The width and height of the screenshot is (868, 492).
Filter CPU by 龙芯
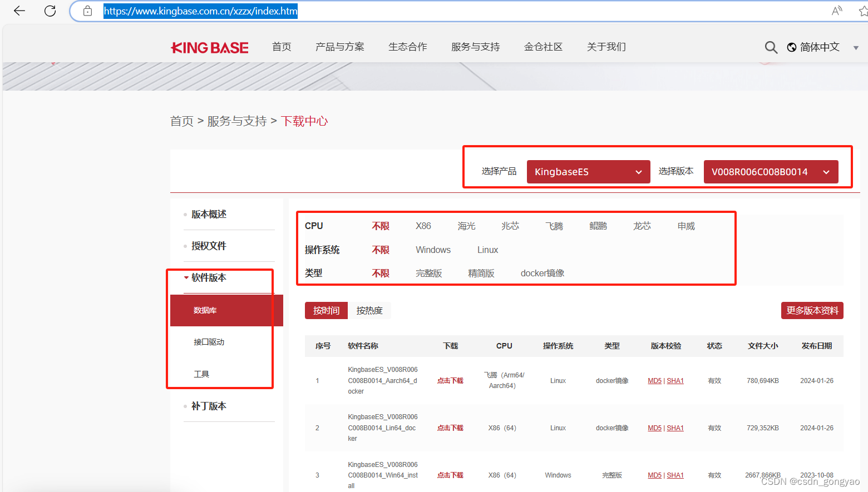pyautogui.click(x=642, y=226)
